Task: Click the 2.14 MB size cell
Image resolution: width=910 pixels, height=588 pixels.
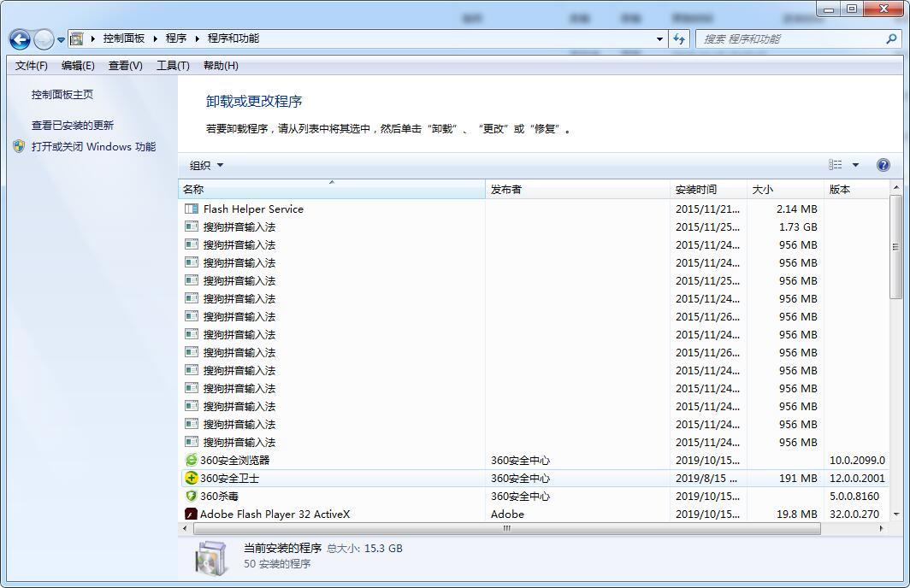Action: [796, 209]
